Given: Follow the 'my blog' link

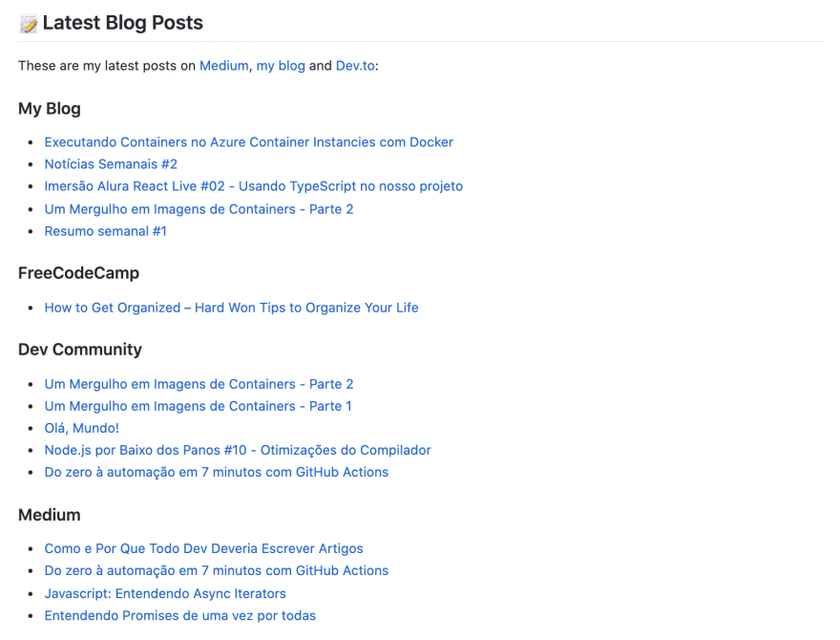Looking at the screenshot, I should (x=281, y=66).
